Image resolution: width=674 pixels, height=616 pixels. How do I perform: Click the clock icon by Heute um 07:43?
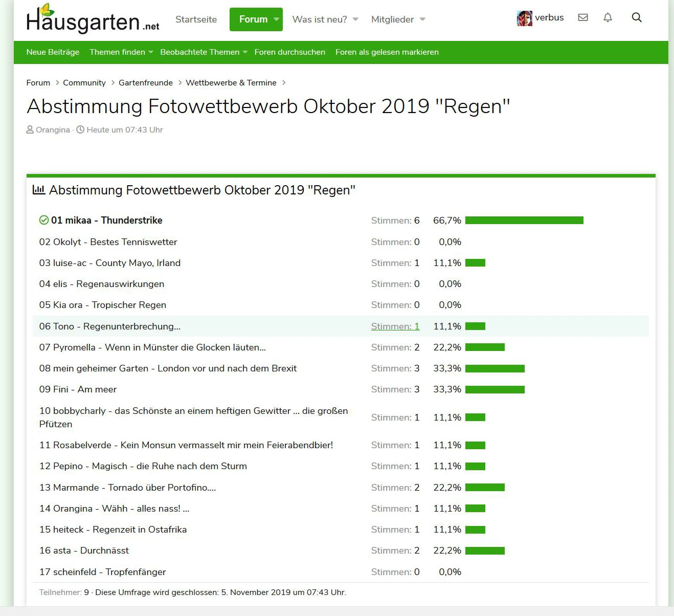click(x=80, y=130)
